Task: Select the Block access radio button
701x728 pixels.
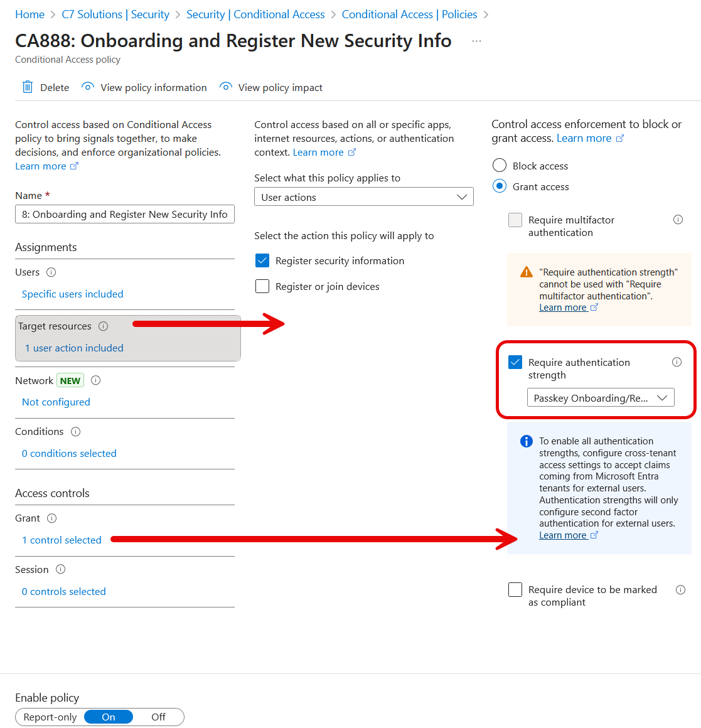Action: pyautogui.click(x=500, y=166)
